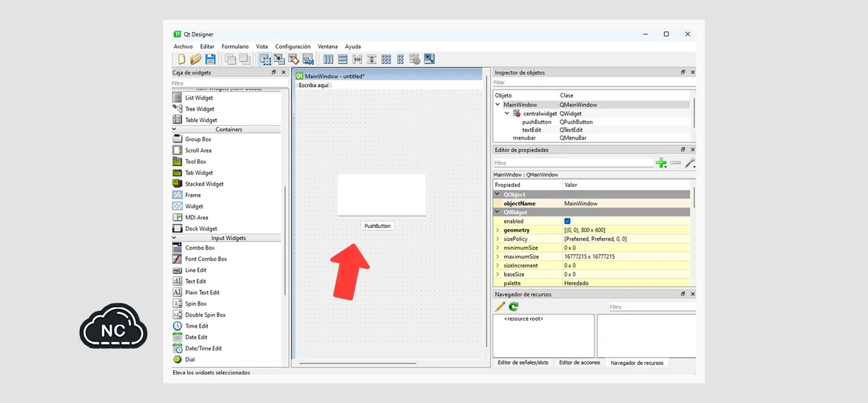Switch to Editor de acciones tab
The height and width of the screenshot is (403, 868).
point(579,363)
